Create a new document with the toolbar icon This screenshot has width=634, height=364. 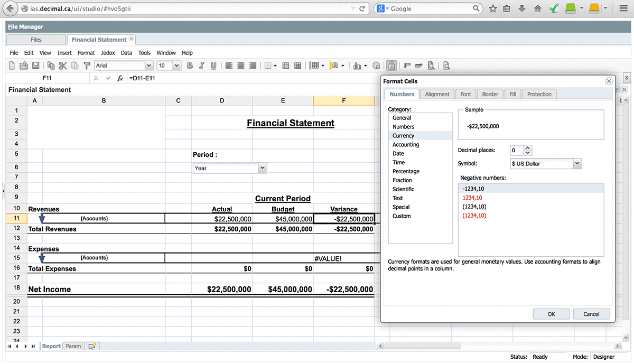click(12, 66)
